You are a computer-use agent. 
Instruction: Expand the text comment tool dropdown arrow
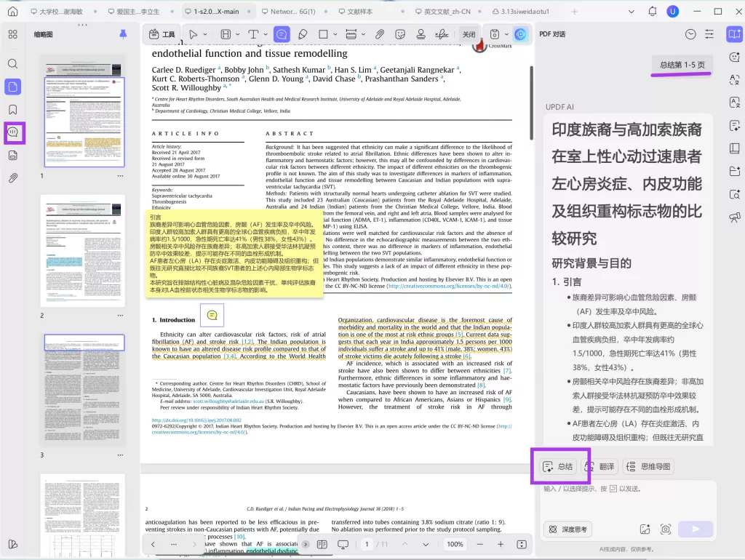click(264, 34)
